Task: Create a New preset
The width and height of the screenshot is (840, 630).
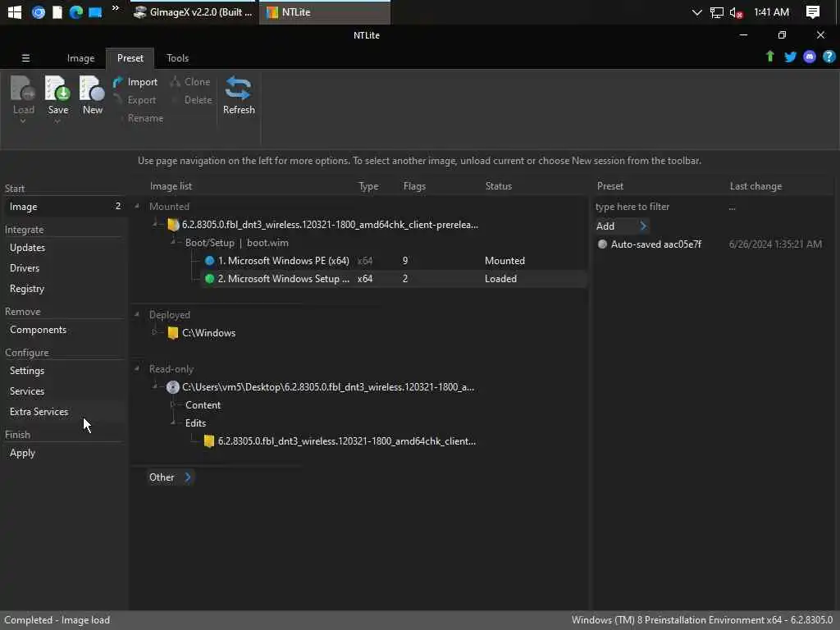Action: coord(92,95)
